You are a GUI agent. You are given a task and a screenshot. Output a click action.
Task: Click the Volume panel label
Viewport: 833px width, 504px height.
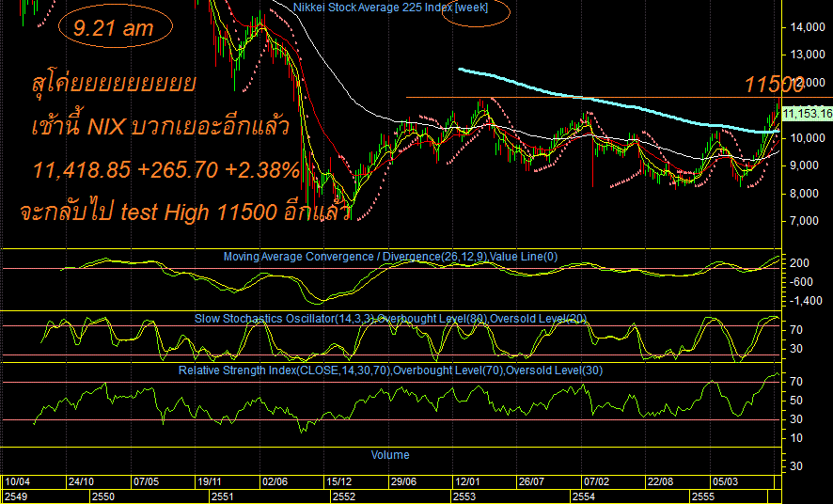390,455
